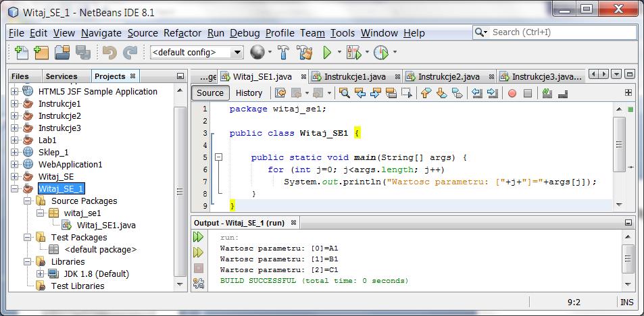Viewport: 644px width, 316px height.
Task: Click the Projects panel vertical scrollbar
Action: [180, 188]
